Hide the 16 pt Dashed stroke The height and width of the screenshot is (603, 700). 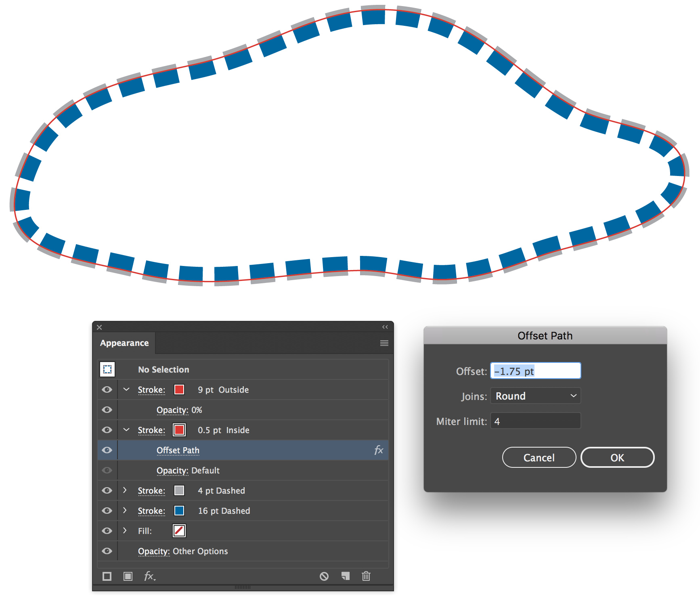click(x=107, y=511)
